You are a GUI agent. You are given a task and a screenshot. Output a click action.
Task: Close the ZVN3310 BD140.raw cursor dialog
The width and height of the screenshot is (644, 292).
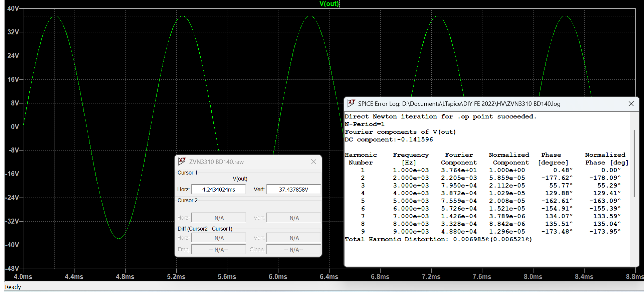tap(313, 162)
